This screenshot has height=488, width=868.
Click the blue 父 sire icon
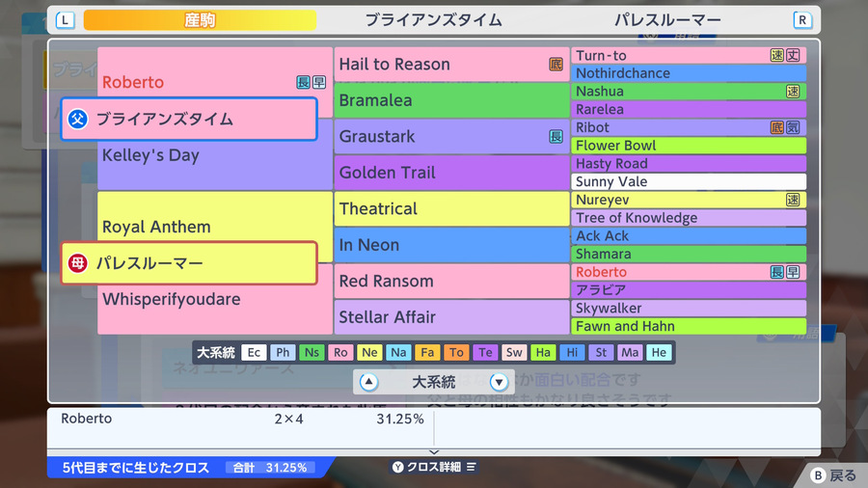pos(77,119)
